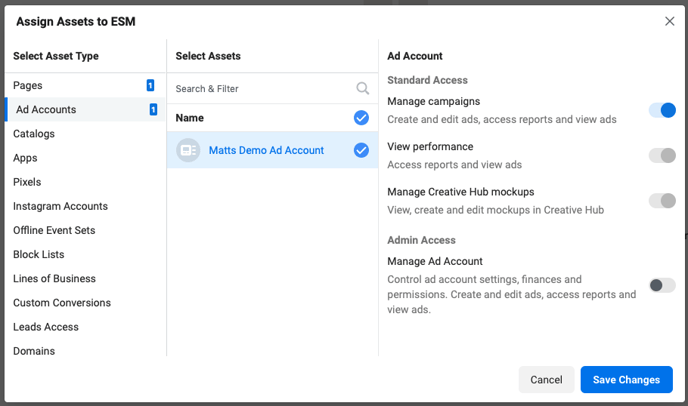688x406 pixels.
Task: Enable the Manage Ad Account toggle
Action: click(662, 285)
